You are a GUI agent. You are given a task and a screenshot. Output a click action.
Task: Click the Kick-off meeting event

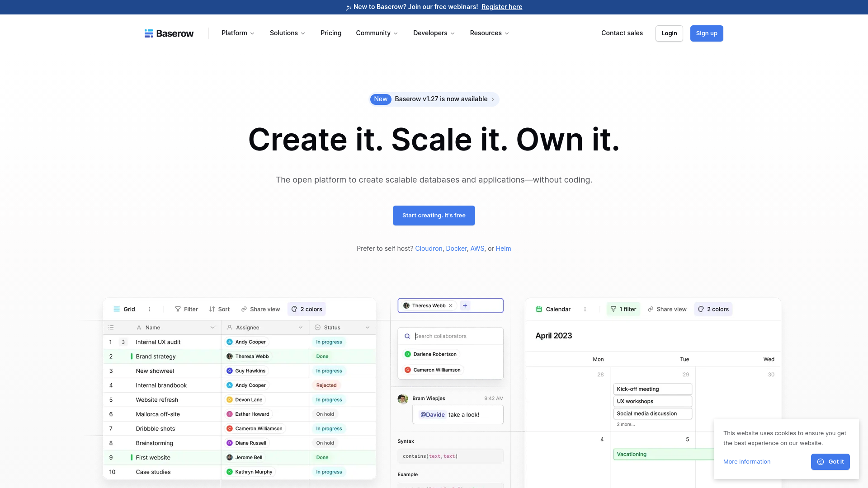pyautogui.click(x=652, y=389)
